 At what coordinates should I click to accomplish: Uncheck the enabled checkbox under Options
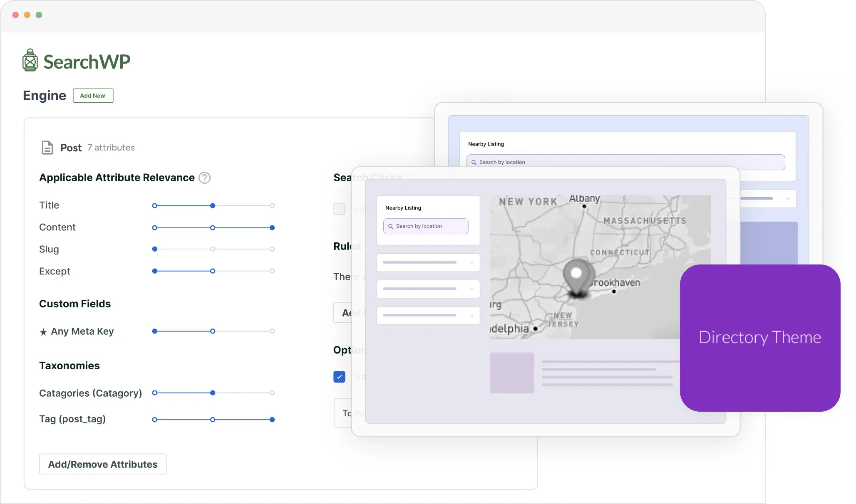pyautogui.click(x=339, y=377)
